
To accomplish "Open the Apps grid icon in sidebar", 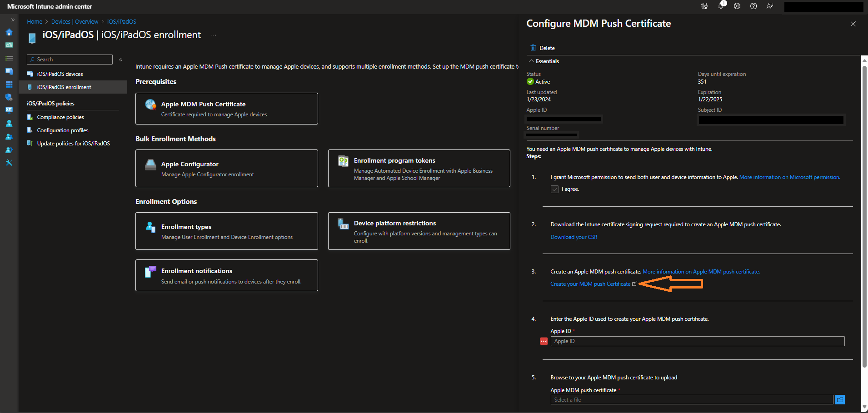I will [9, 85].
